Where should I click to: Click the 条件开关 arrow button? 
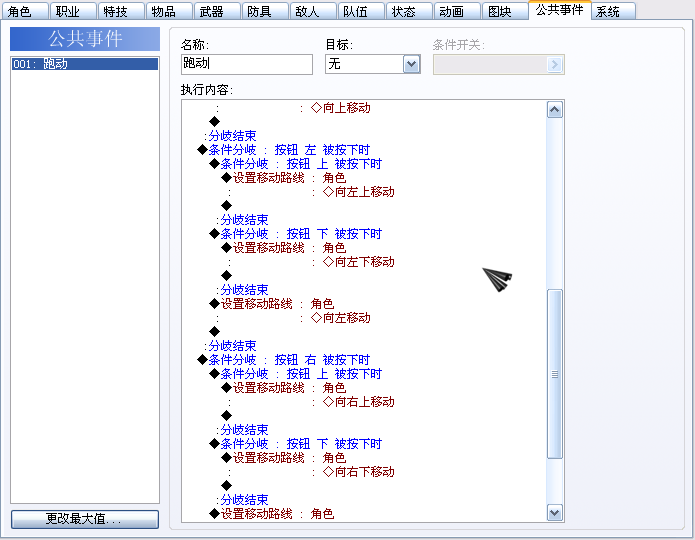pyautogui.click(x=554, y=65)
